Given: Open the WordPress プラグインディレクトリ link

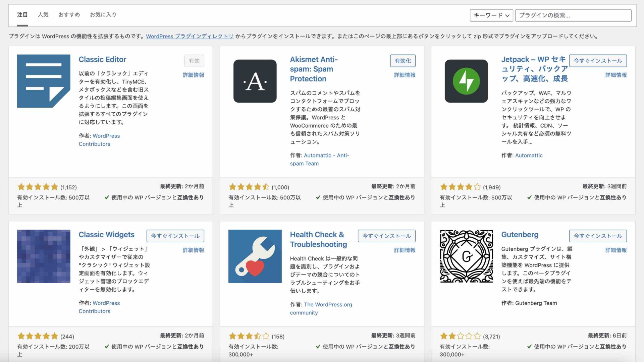Looking at the screenshot, I should pos(190,36).
